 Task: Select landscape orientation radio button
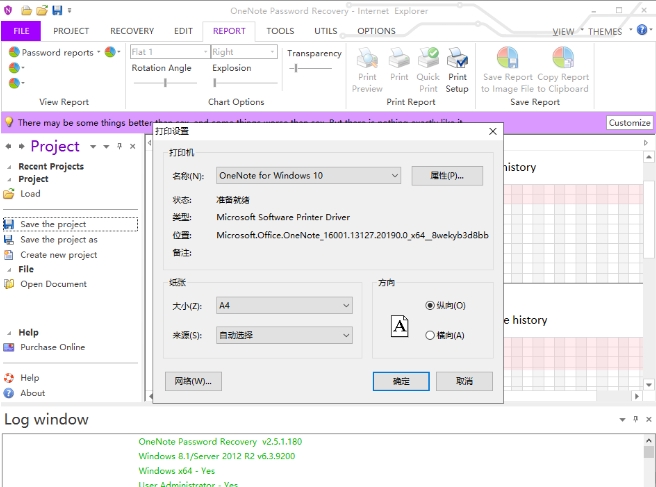coord(429,335)
